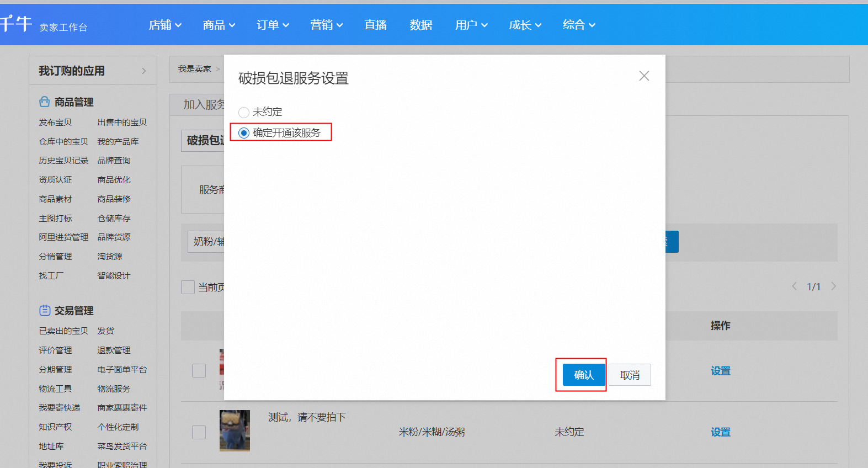Click 设置 for 米粉/米糊/汤粥 row
Viewport: 868px width, 468px height.
[x=721, y=432]
